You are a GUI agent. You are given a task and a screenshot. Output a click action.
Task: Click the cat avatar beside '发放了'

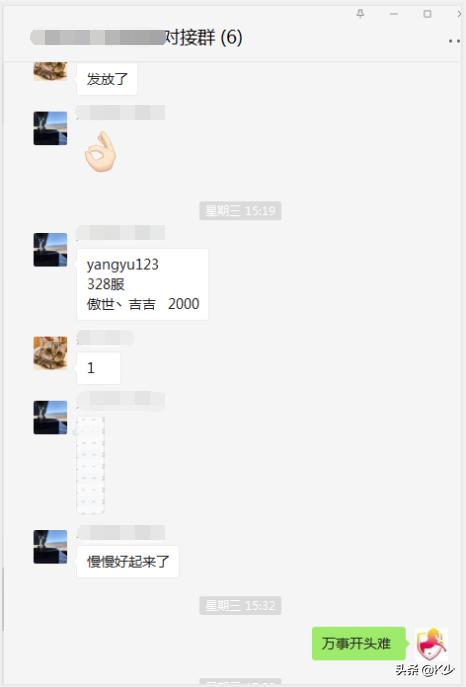click(x=50, y=71)
